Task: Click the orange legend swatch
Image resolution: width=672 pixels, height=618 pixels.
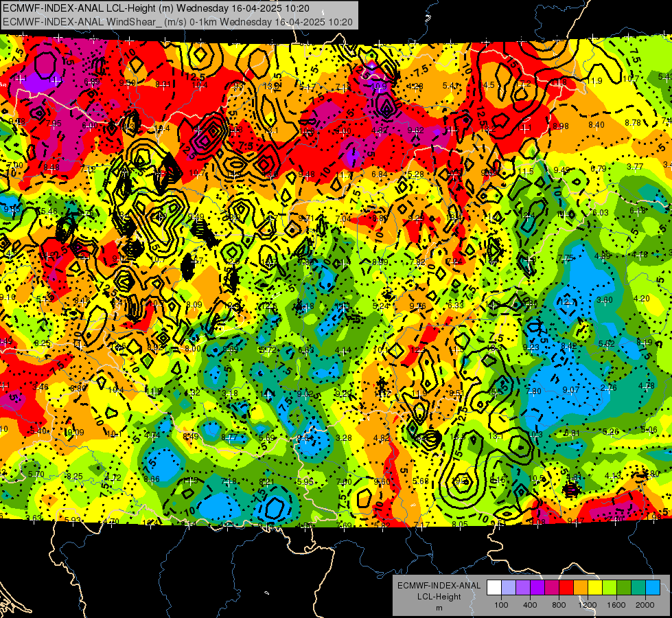Action: pyautogui.click(x=581, y=588)
